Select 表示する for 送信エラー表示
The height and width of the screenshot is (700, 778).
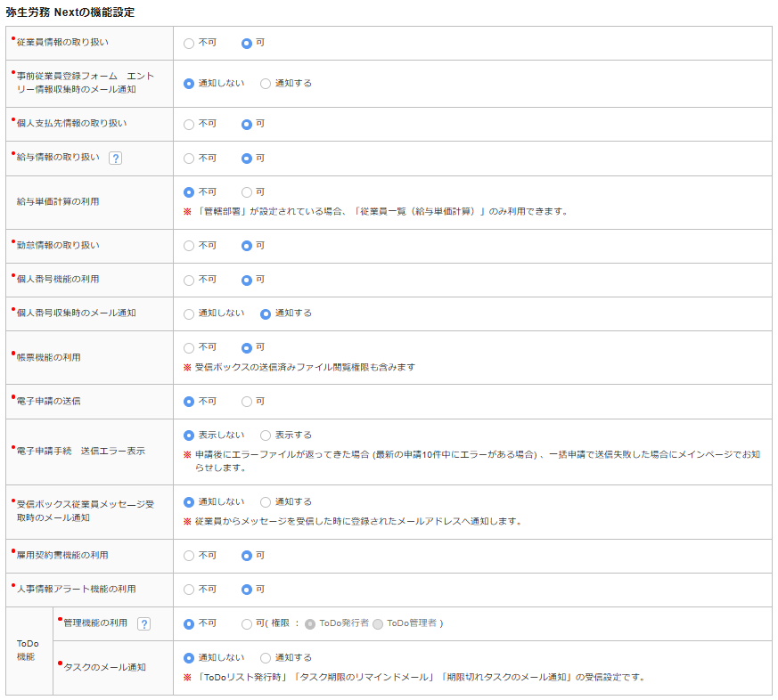[266, 435]
